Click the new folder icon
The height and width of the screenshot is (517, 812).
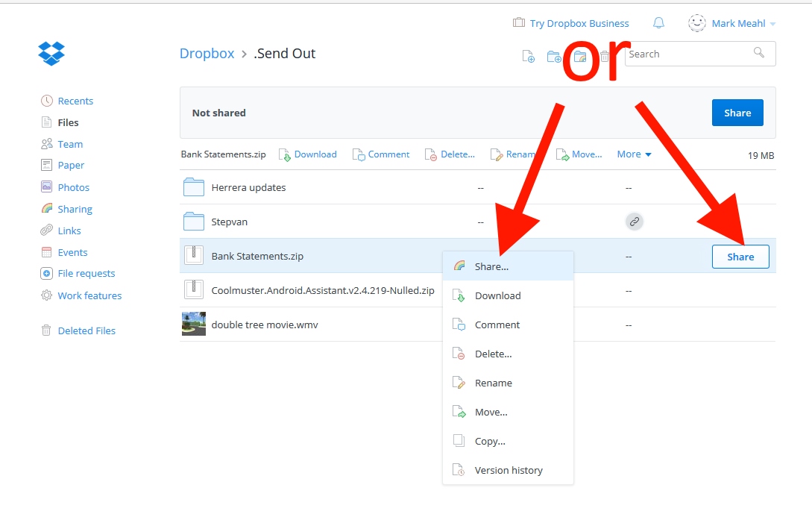(x=554, y=56)
